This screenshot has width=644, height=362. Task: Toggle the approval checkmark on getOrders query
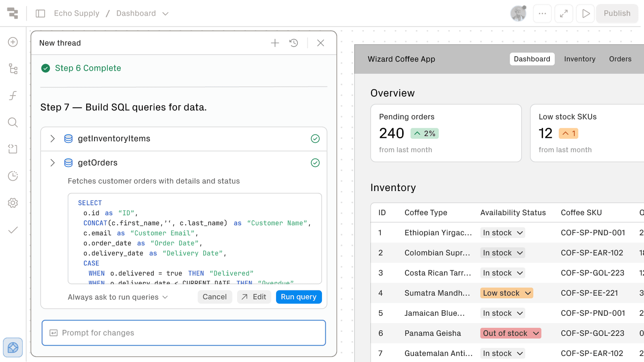tap(315, 163)
